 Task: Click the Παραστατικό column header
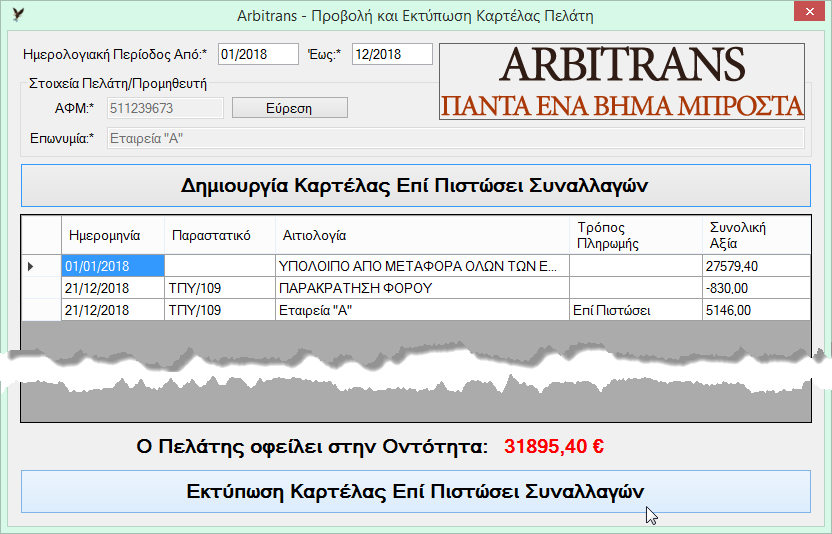(220, 235)
